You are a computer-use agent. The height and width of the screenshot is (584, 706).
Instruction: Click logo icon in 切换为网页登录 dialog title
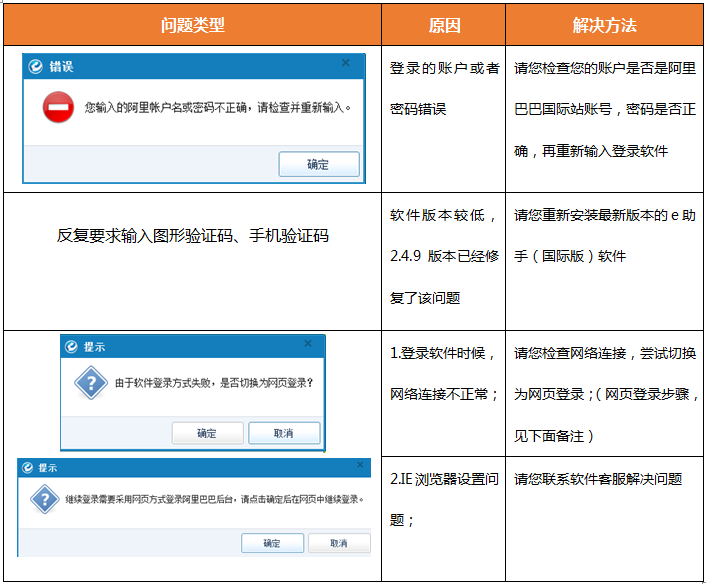pos(71,347)
